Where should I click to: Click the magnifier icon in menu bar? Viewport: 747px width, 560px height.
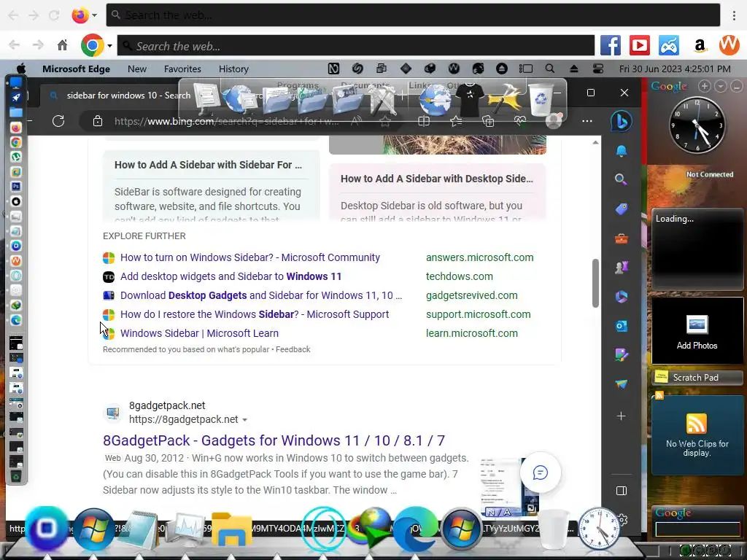pyautogui.click(x=550, y=69)
